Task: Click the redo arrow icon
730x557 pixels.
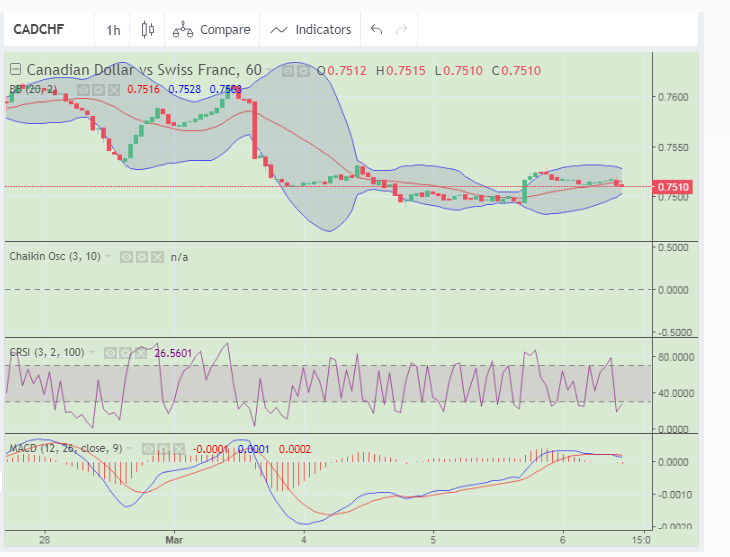Action: click(x=402, y=29)
